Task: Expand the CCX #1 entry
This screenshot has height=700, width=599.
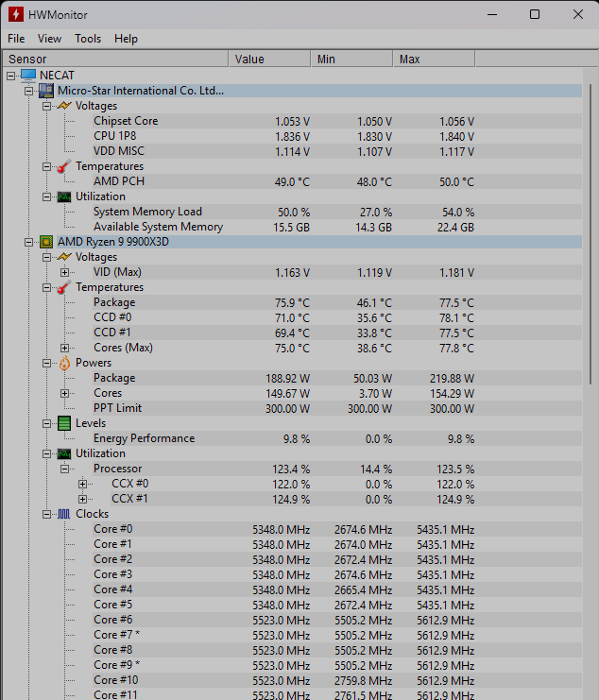Action: click(82, 499)
